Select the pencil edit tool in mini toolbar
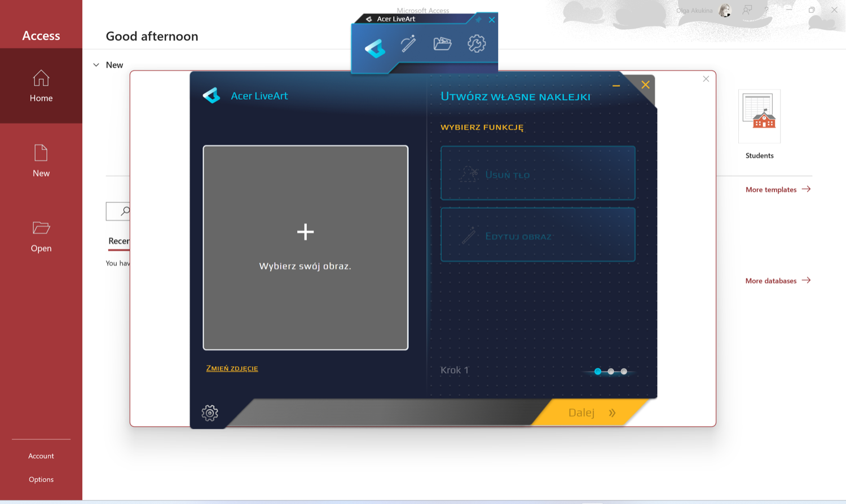Image resolution: width=846 pixels, height=504 pixels. pyautogui.click(x=408, y=43)
